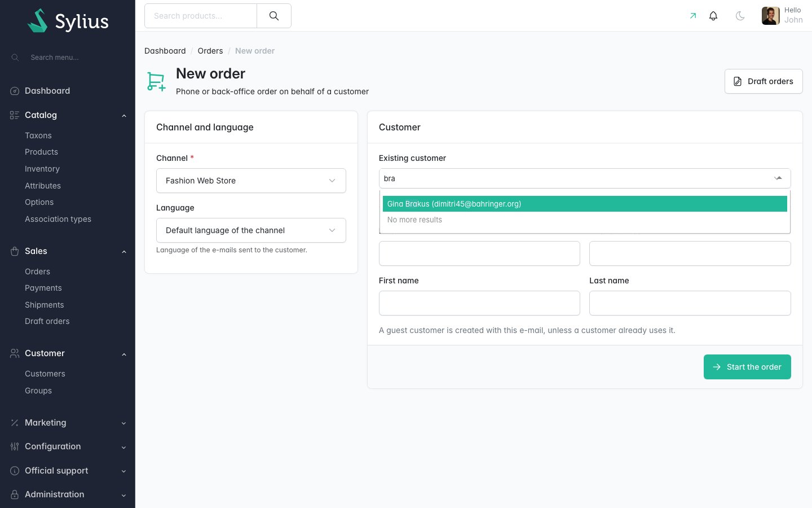
Task: Click the Customer people icon
Action: [15, 353]
